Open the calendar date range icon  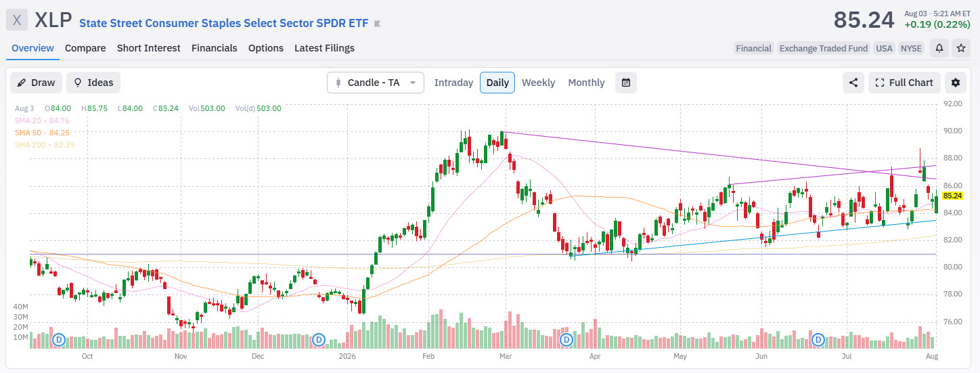[626, 83]
